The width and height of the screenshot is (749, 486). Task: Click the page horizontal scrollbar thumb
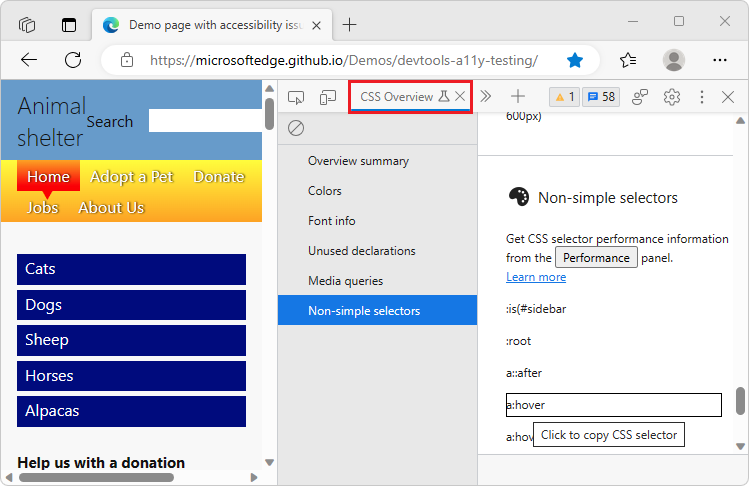pyautogui.click(x=96, y=477)
